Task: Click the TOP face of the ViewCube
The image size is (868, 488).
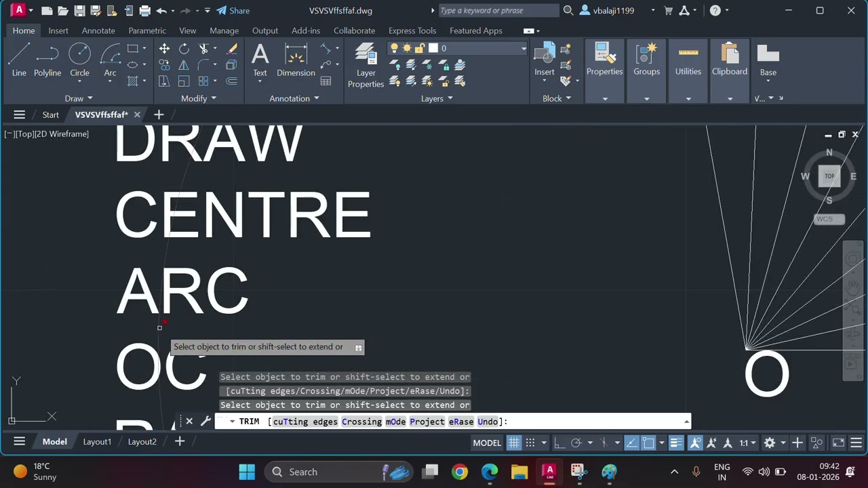Action: 829,176
